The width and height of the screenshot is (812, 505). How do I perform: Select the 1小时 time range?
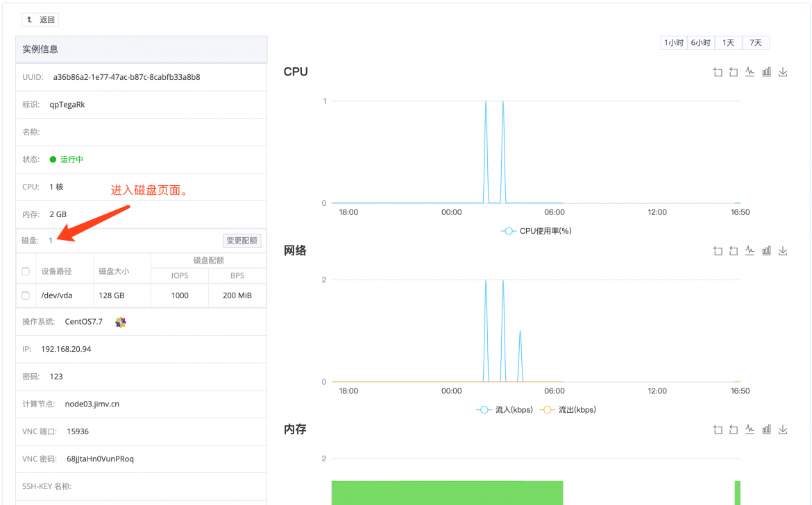[674, 42]
